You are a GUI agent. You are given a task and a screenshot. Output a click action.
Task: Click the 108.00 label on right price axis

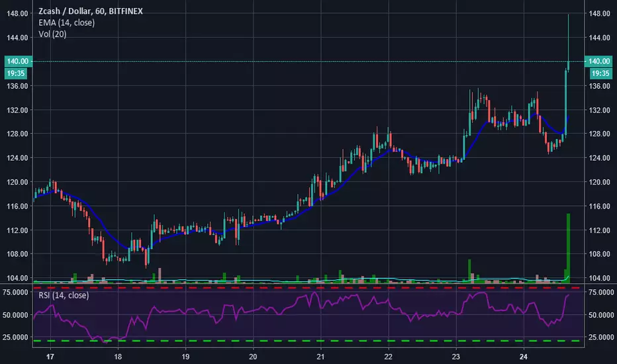(x=599, y=254)
